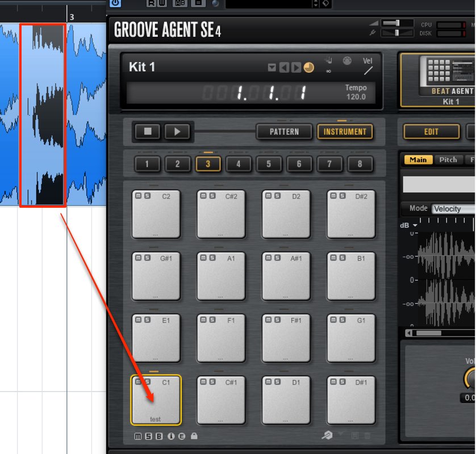Image resolution: width=476 pixels, height=454 pixels.
Task: Click the orange kit activity icon
Action: tap(309, 68)
